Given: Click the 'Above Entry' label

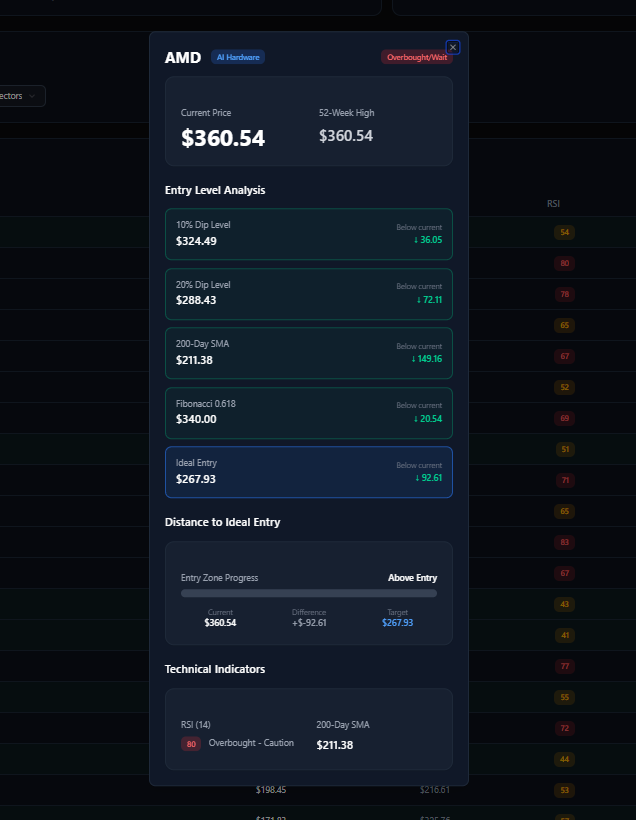Looking at the screenshot, I should [412, 578].
